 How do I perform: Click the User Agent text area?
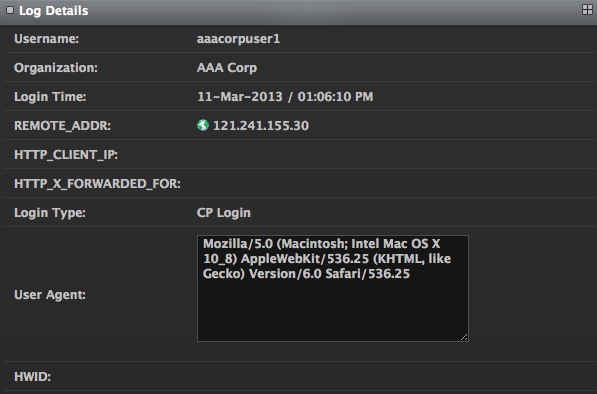coord(333,289)
